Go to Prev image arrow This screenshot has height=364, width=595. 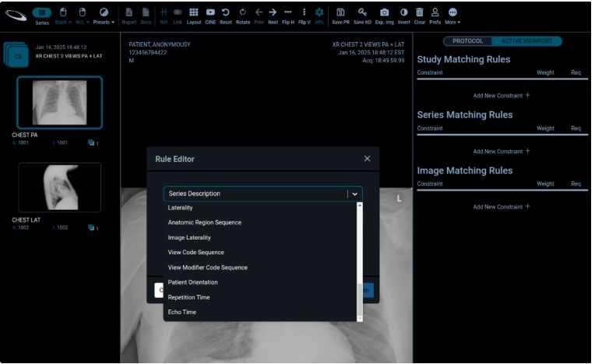(x=259, y=16)
